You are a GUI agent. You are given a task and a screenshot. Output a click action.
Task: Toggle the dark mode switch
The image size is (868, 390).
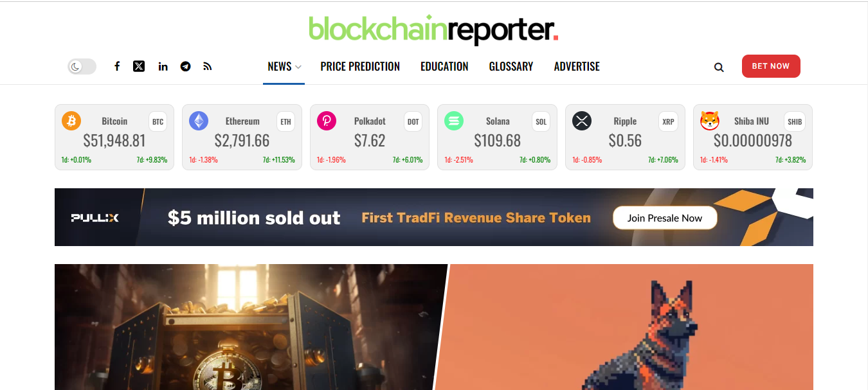[x=82, y=66]
